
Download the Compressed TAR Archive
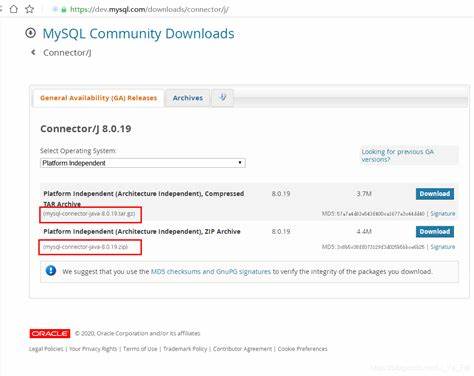tap(435, 194)
